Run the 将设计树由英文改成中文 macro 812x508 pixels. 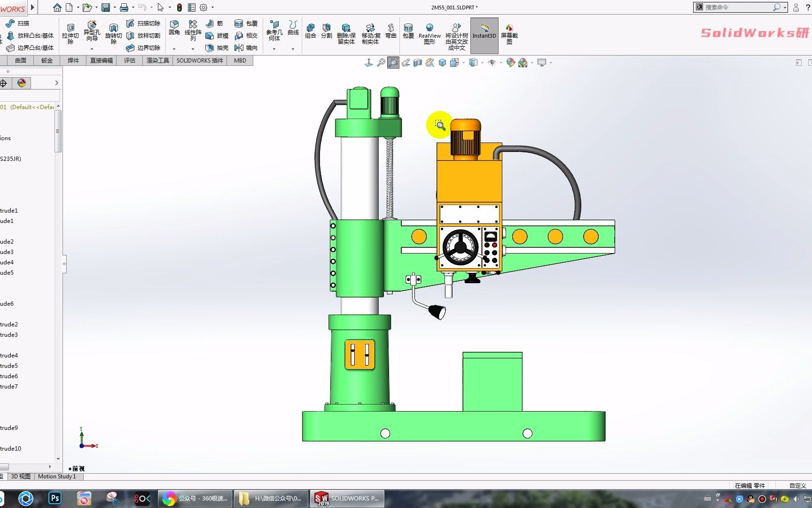(456, 37)
